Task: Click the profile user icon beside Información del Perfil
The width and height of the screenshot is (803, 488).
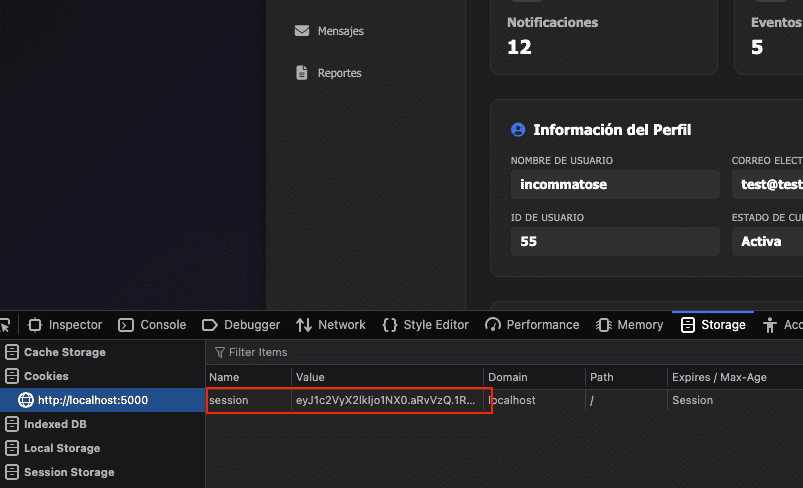Action: [x=518, y=130]
